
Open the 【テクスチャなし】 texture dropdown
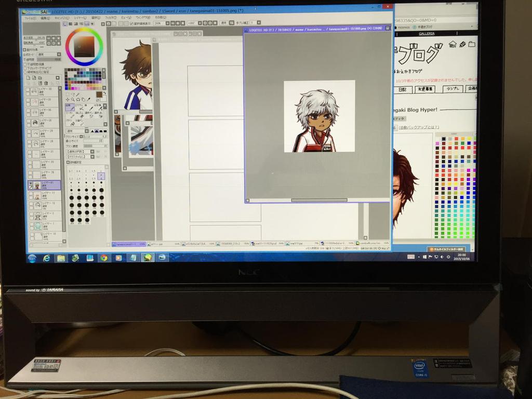click(x=80, y=157)
